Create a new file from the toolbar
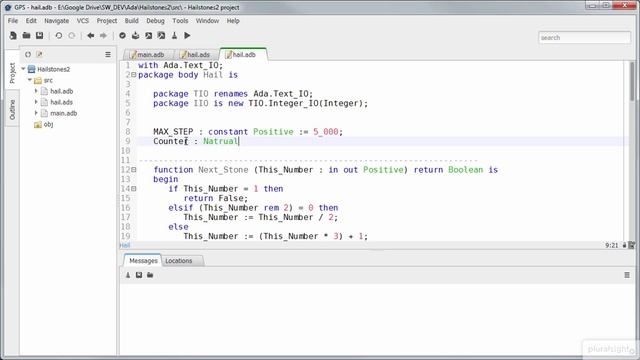640x360 pixels. click(13, 36)
